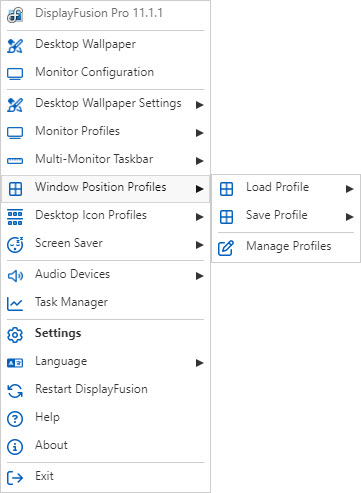This screenshot has width=361, height=493.
Task: Expand Save Profile submenu arrow
Action: click(x=349, y=217)
